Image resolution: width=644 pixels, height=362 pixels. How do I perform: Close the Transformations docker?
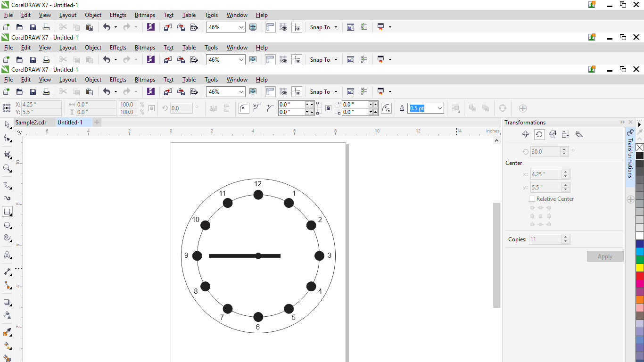tap(631, 123)
